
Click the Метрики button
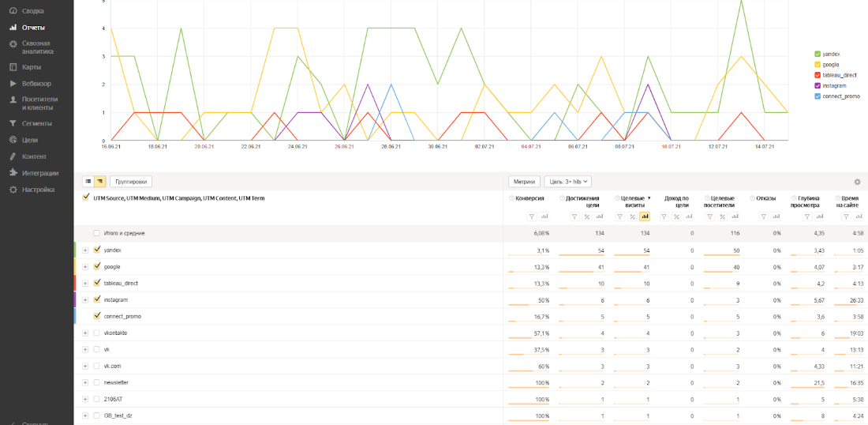pos(524,181)
